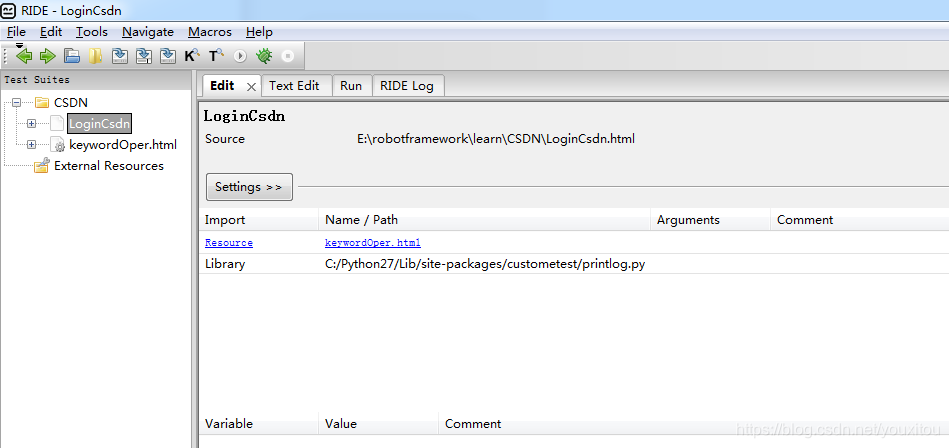Click the LoginCsdn file icon in tree
The height and width of the screenshot is (448, 949).
[x=57, y=124]
